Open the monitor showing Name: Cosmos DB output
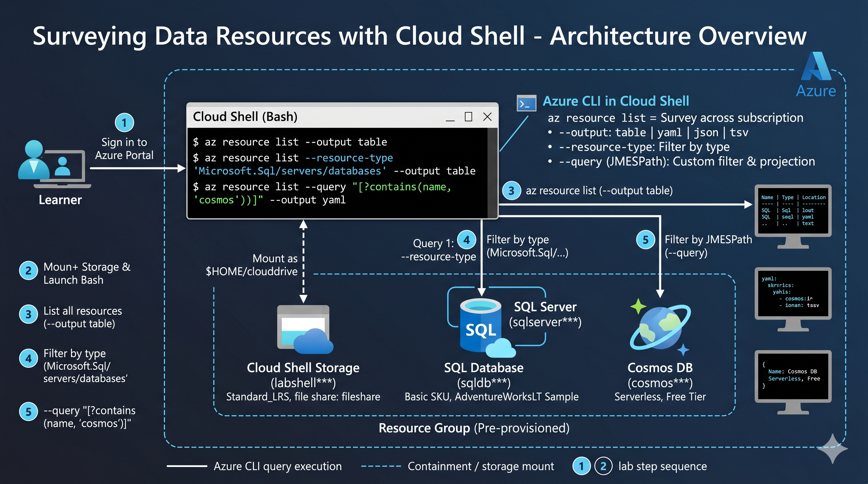Viewport: 868px width, 484px height. point(793,382)
